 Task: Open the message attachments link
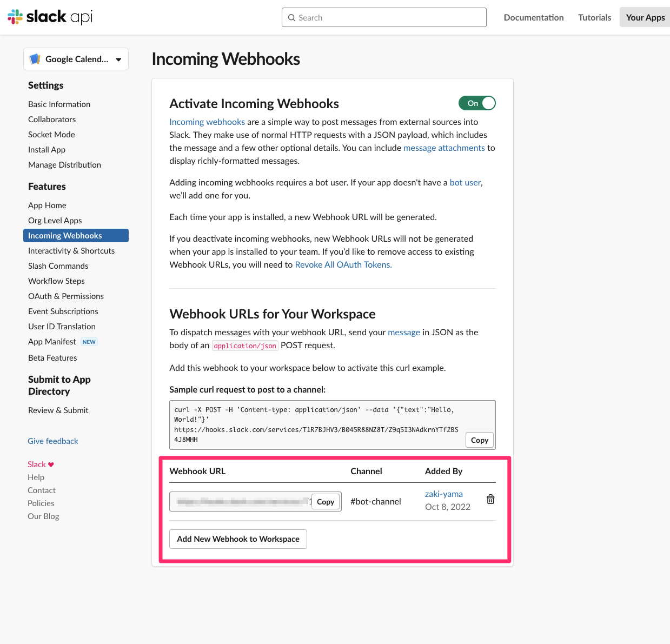[x=444, y=148]
